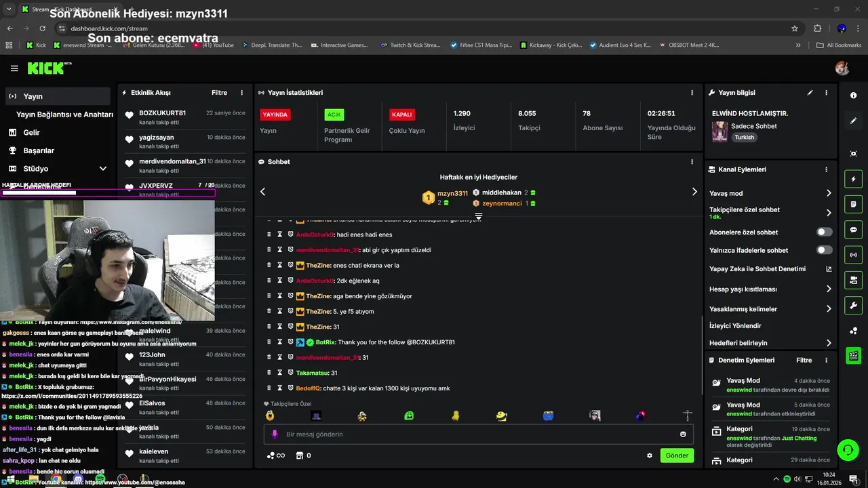Click the Turkish language tag
The image size is (868, 488).
(x=744, y=138)
